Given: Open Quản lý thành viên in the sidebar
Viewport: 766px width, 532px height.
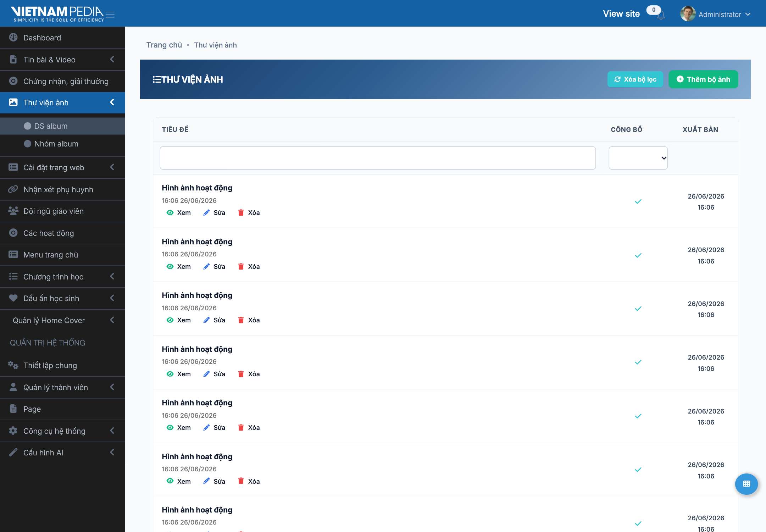Looking at the screenshot, I should (x=62, y=387).
